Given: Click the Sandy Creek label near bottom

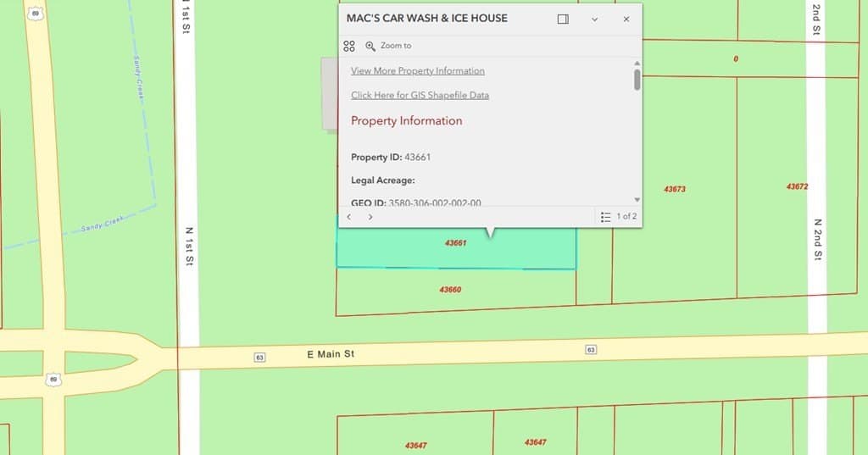Looking at the screenshot, I should pos(103,224).
